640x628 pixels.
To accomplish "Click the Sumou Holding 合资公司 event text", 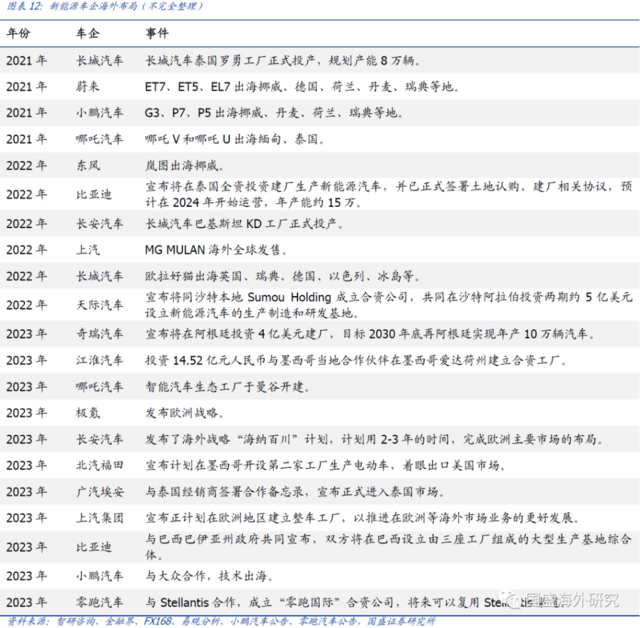I will click(x=389, y=305).
